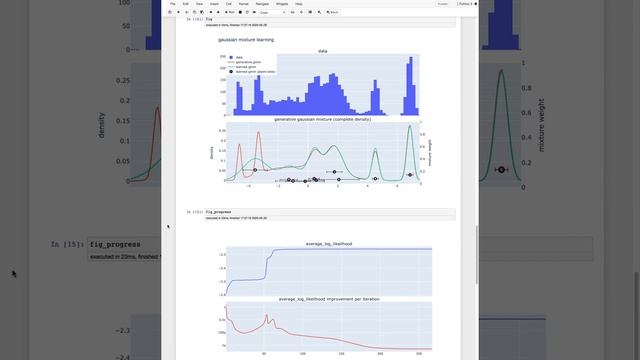Click the 'average_log_likelihood' plot title
The image size is (640, 360).
pos(329,244)
